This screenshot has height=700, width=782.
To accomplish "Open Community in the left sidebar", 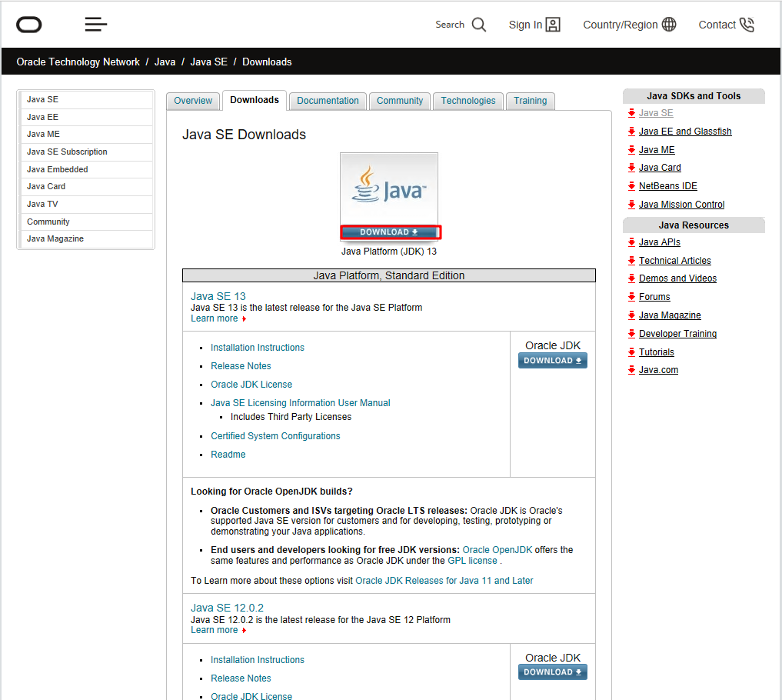I will coord(86,222).
